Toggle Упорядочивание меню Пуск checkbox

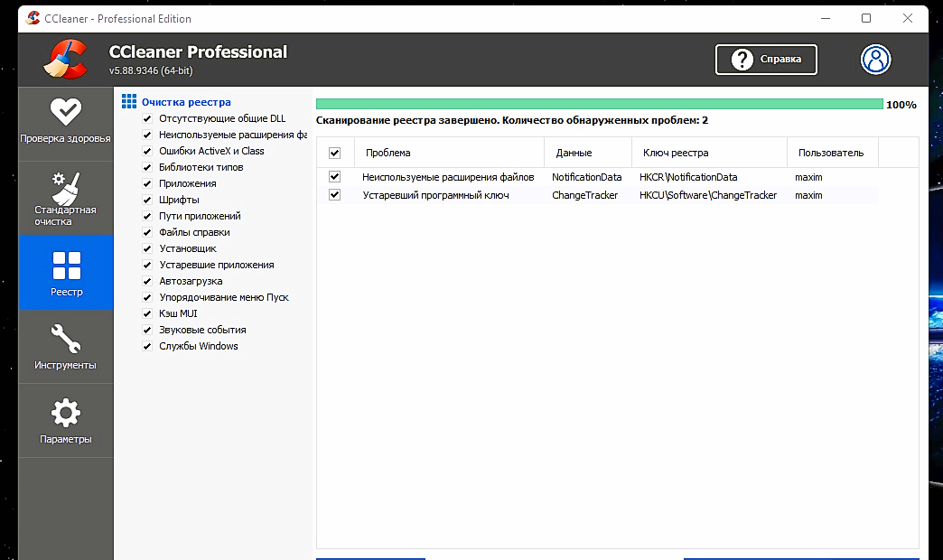[146, 297]
